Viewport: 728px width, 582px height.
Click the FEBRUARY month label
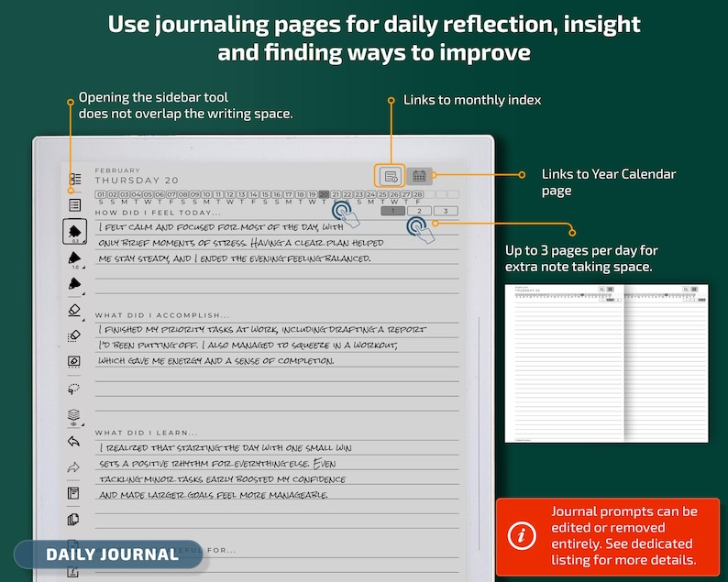[117, 170]
